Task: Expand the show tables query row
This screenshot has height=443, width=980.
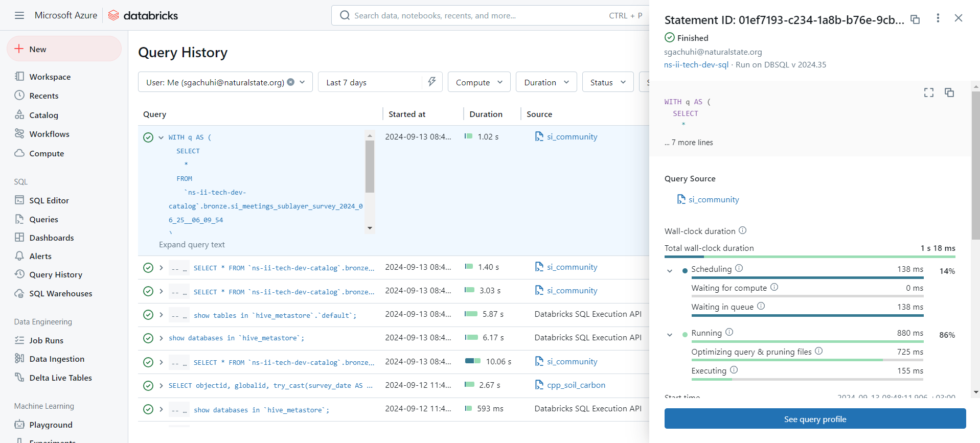Action: point(161,315)
